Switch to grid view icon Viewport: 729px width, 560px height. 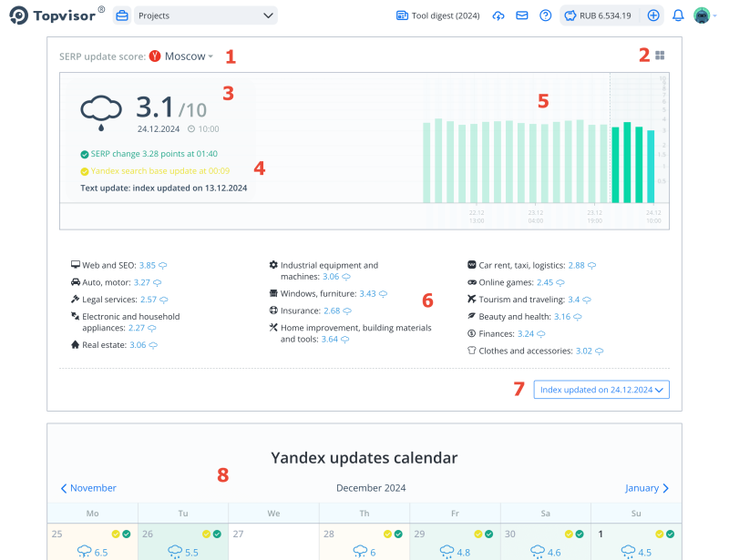[660, 56]
